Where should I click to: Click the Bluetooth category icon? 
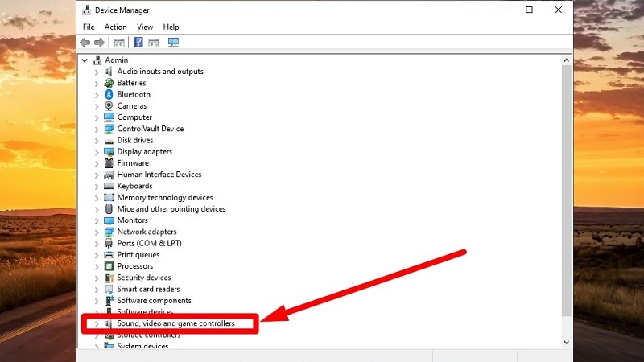(x=109, y=94)
